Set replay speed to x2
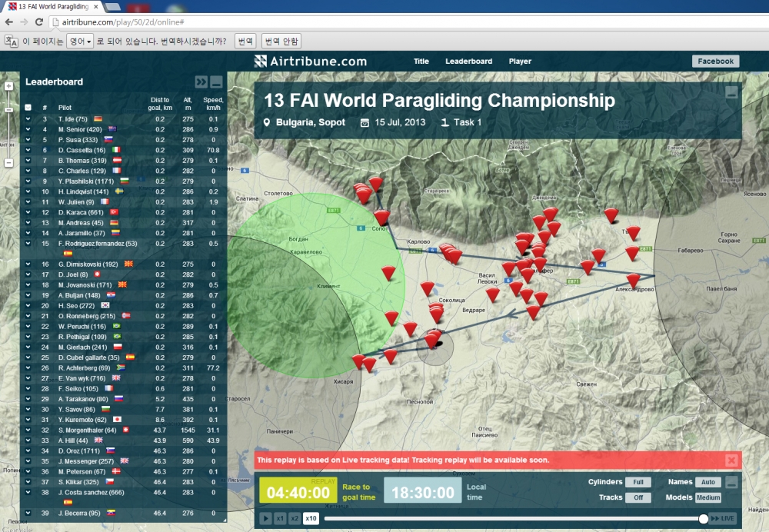This screenshot has height=532, width=769. click(x=295, y=518)
